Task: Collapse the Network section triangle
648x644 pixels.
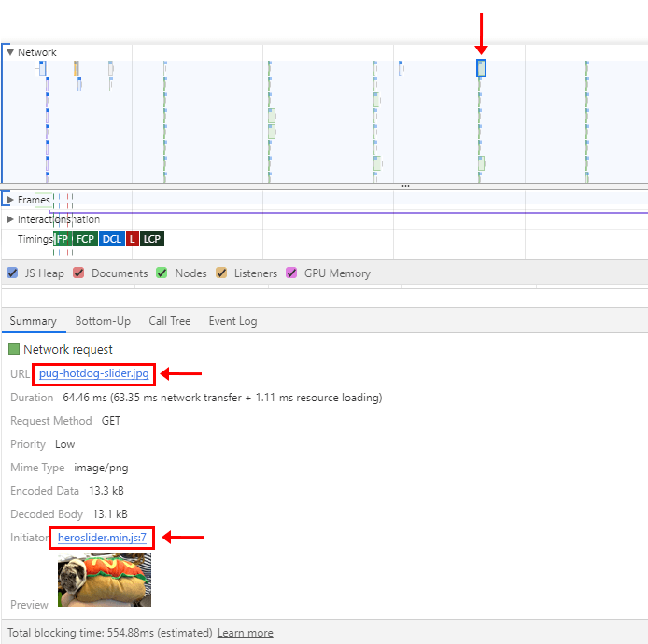Action: pyautogui.click(x=10, y=52)
